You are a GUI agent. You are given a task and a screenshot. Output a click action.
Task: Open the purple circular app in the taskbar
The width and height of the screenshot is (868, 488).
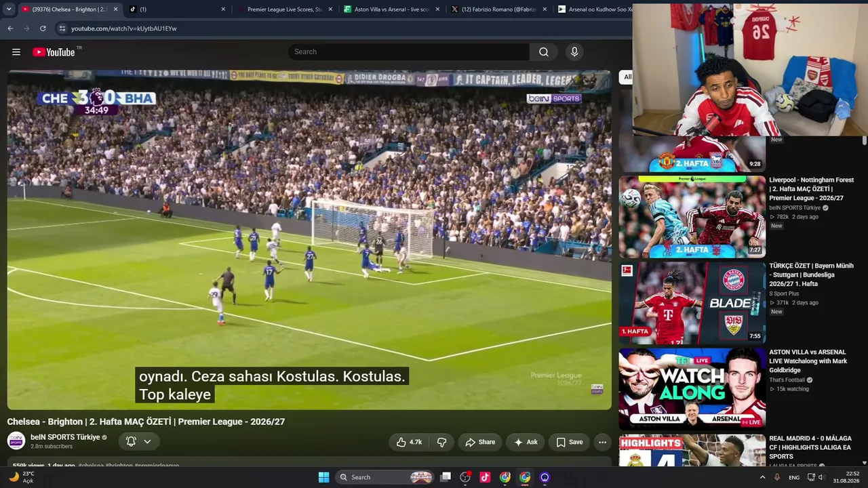click(544, 477)
